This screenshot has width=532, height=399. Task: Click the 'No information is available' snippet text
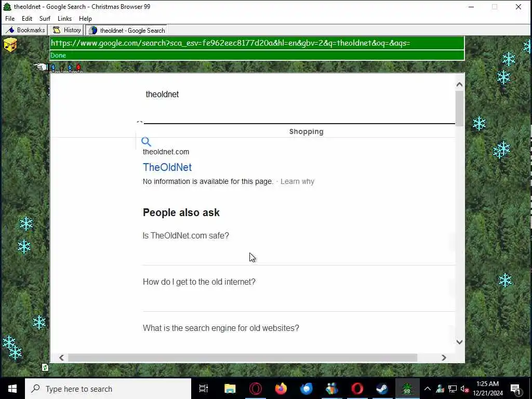point(208,181)
